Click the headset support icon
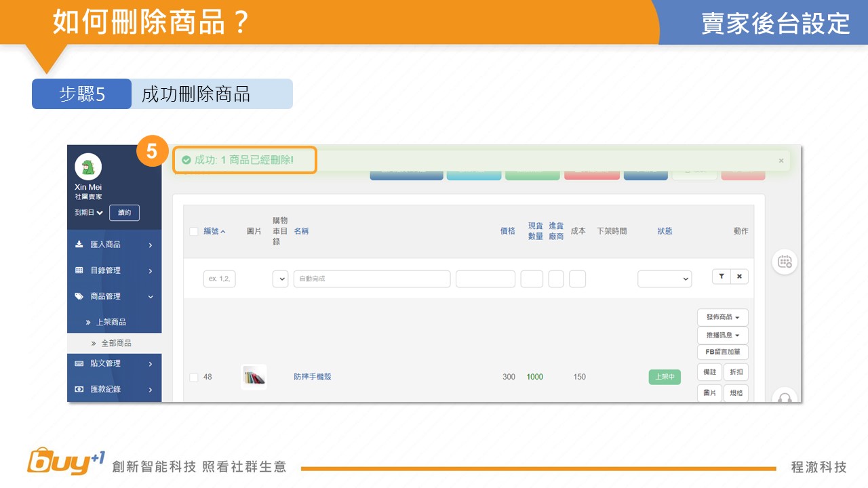This screenshot has height=488, width=868. point(785,397)
